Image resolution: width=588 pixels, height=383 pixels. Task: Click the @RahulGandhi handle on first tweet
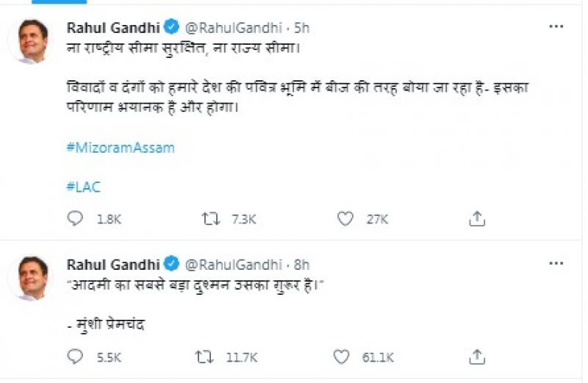[x=235, y=28]
